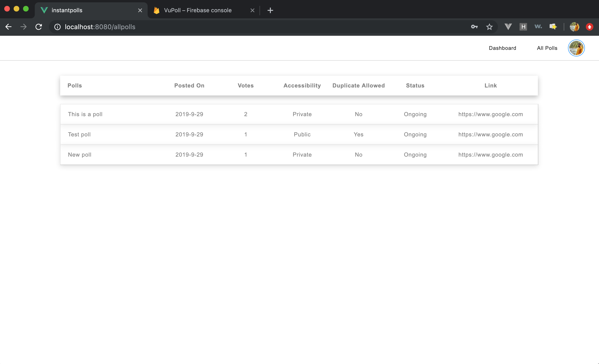
Task: Select the 'This is a poll' row
Action: coord(85,114)
